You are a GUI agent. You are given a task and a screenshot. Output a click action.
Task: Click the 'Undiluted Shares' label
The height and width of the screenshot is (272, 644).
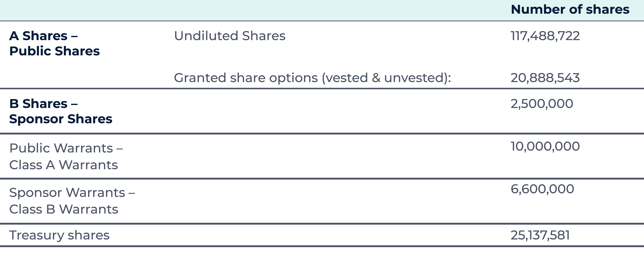pyautogui.click(x=230, y=36)
